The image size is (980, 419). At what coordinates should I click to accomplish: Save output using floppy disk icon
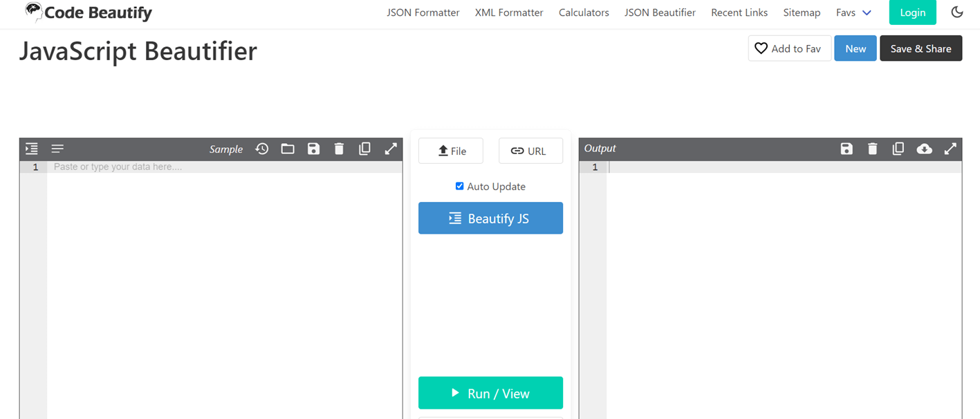pos(847,149)
